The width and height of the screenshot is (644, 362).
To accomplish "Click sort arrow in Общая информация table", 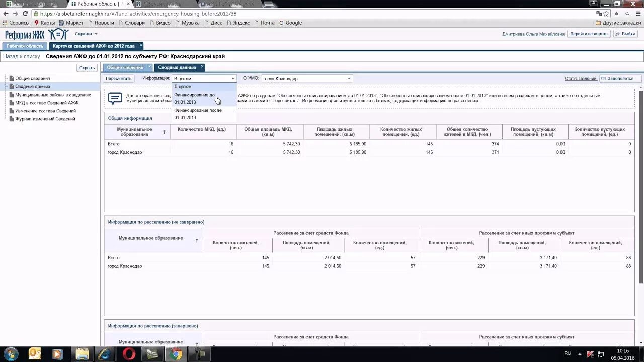I will coord(164,132).
